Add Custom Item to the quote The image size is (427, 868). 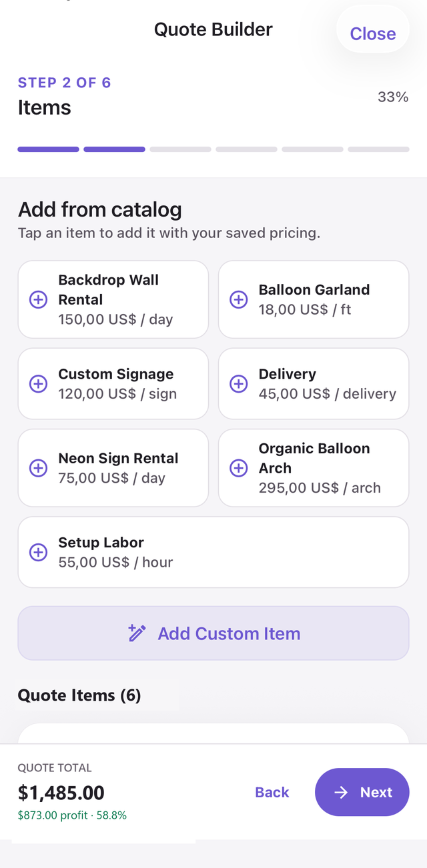tap(213, 633)
